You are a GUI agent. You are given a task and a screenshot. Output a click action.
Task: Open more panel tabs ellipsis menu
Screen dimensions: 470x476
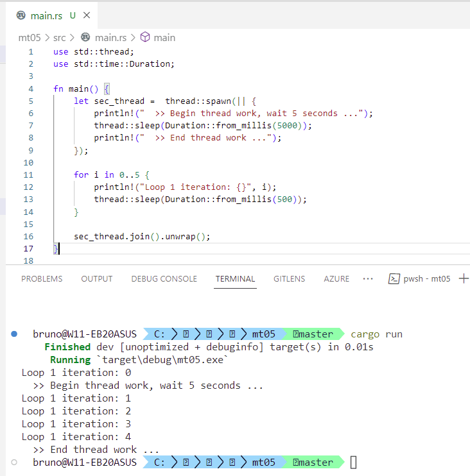point(368,278)
